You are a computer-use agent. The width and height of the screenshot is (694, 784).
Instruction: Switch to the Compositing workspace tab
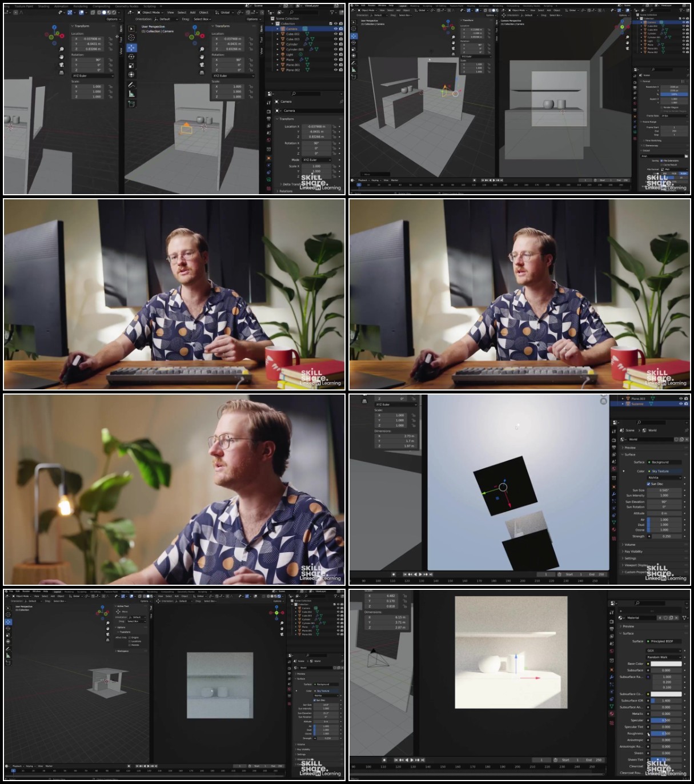tap(101, 6)
